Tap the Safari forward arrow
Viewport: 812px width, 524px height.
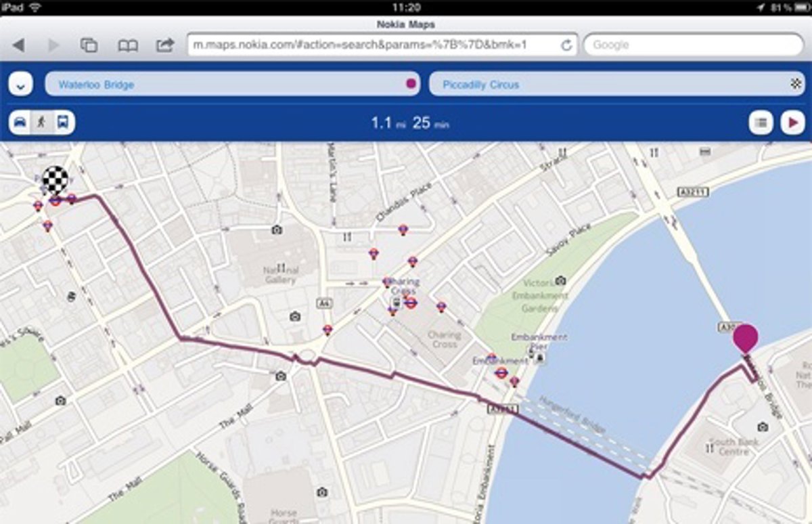click(54, 45)
